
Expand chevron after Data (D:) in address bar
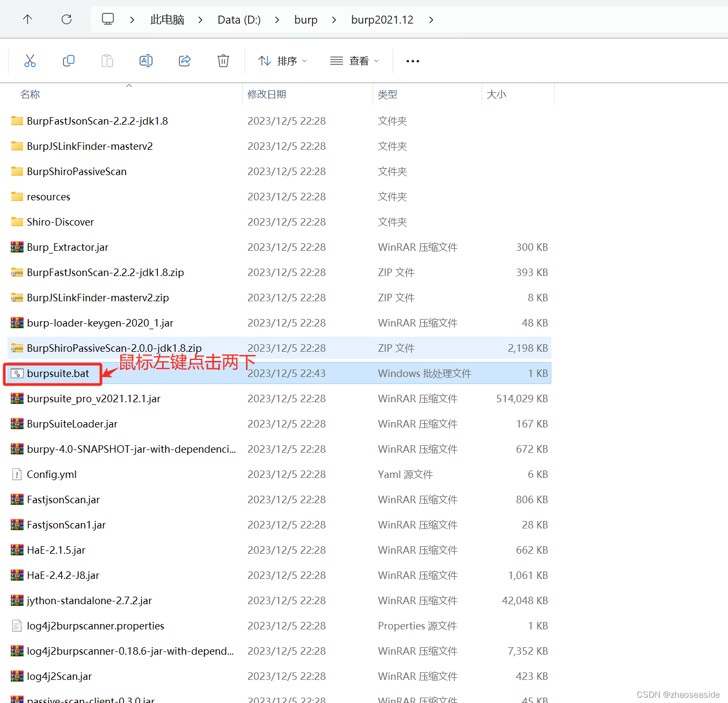point(277,20)
